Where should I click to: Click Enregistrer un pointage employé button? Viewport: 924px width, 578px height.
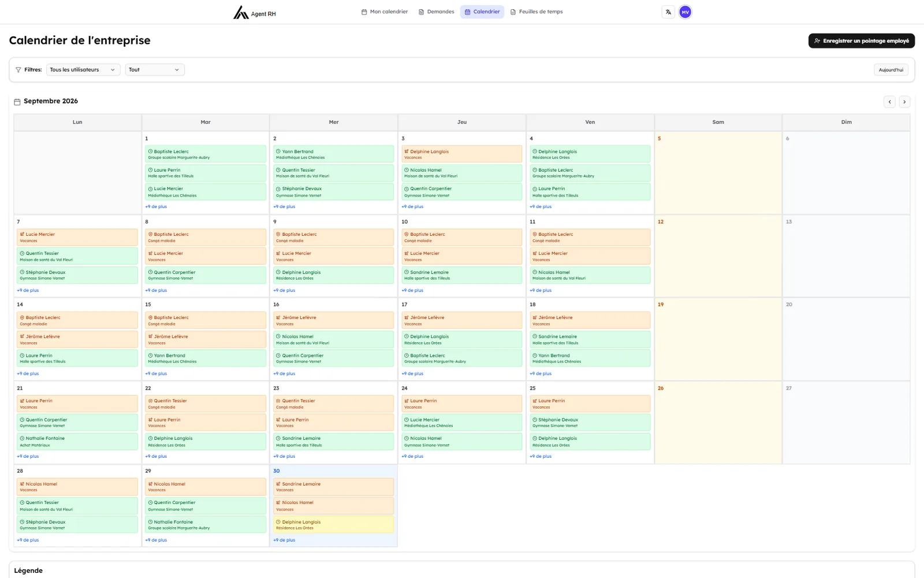point(862,41)
